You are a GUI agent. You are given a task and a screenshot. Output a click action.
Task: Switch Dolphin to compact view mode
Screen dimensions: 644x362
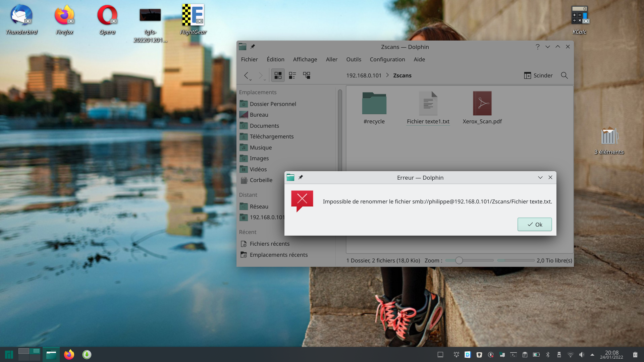pyautogui.click(x=292, y=75)
